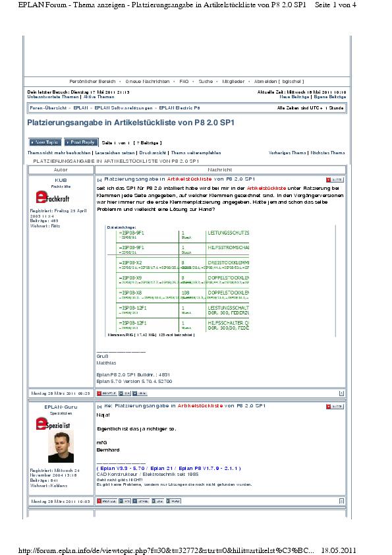Click the post icon before EPLAN-Guru's reply title
392x555 pixels.
tap(99, 407)
